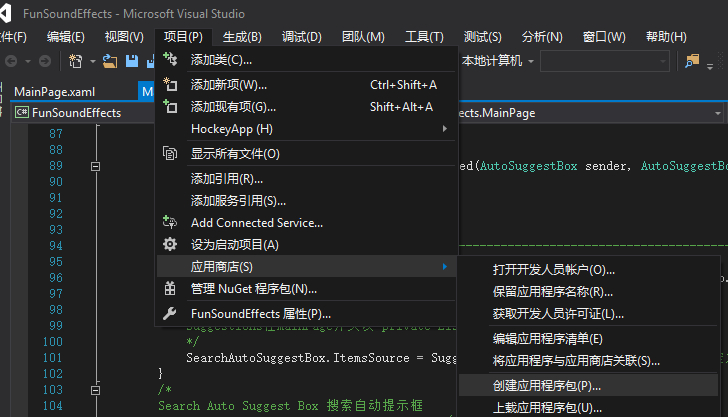Open the 应用商店(S) submenu
This screenshot has width=728, height=417.
pos(306,267)
